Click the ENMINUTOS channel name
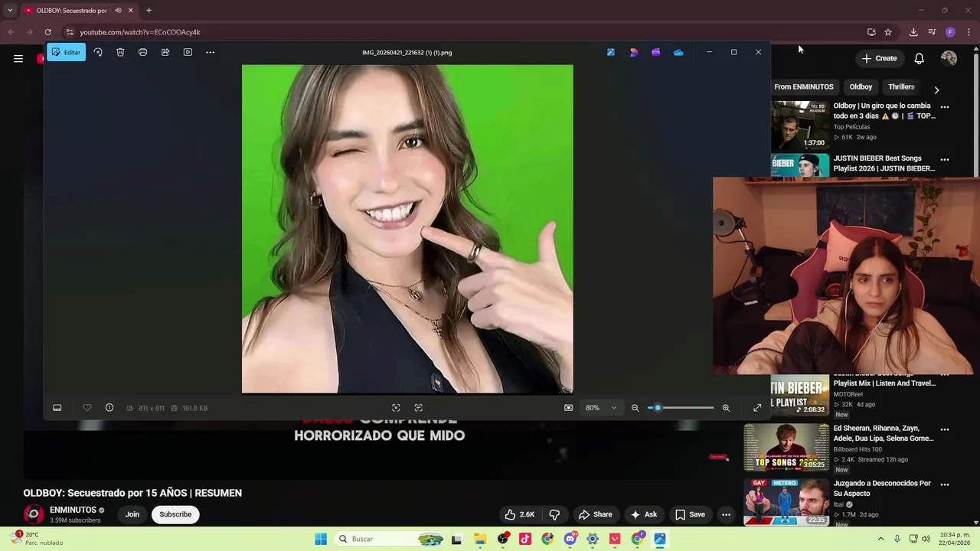The width and height of the screenshot is (980, 551). [73, 510]
